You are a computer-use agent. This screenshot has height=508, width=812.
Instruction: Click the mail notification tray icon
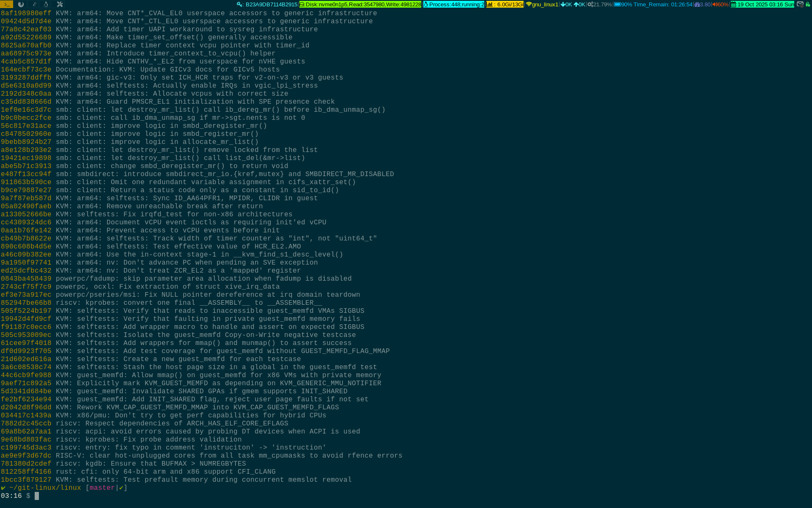[x=800, y=4]
